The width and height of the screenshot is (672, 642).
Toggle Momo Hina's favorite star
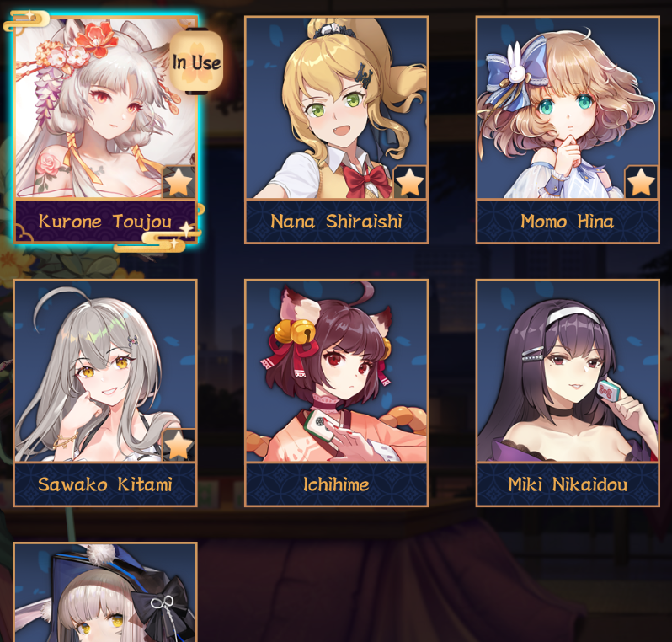coord(641,182)
